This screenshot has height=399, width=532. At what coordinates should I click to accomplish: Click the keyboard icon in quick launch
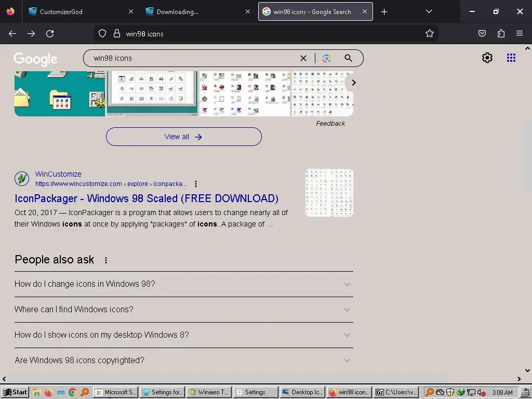[x=61, y=393]
